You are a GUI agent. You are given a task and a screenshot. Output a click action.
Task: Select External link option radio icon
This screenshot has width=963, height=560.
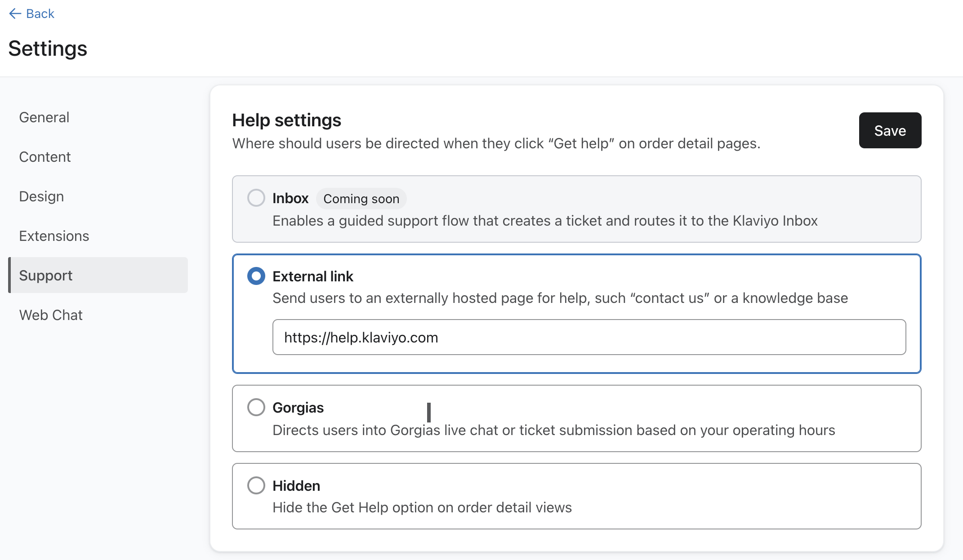(x=255, y=276)
